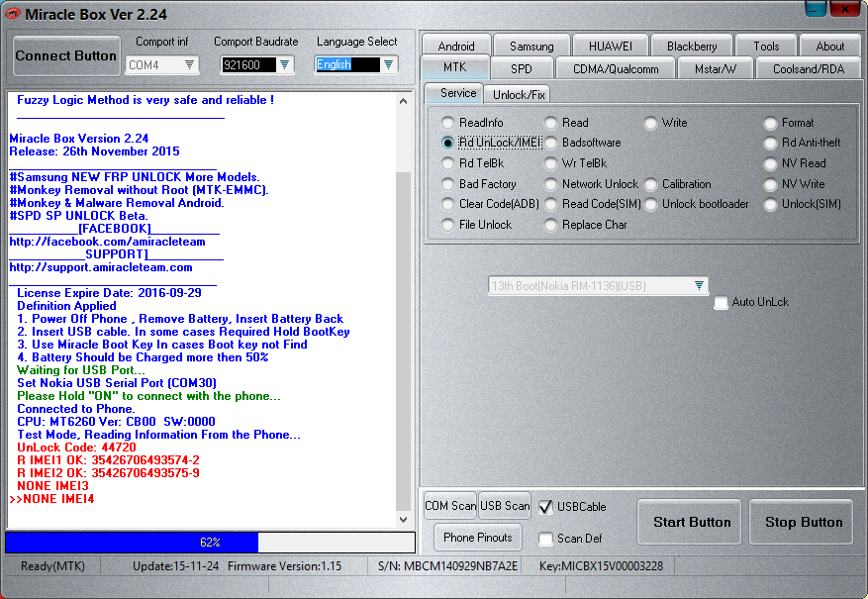Click the USB Scan button
The image size is (868, 599).
(505, 506)
